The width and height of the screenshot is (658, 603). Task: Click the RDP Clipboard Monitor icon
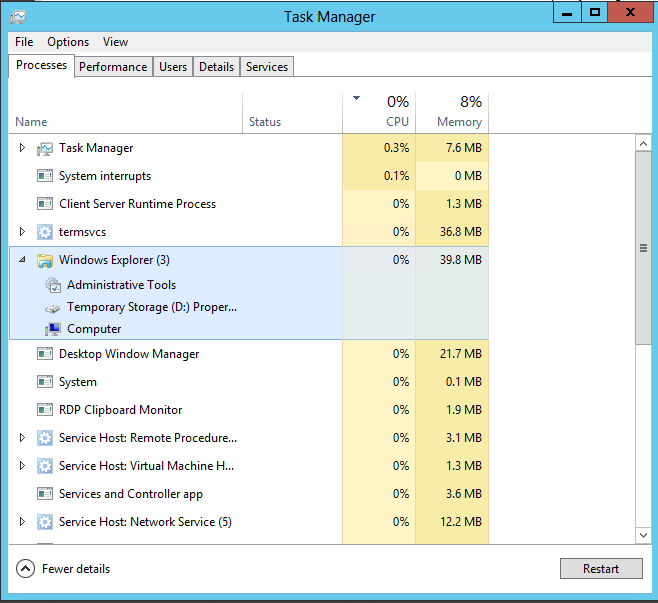click(44, 410)
